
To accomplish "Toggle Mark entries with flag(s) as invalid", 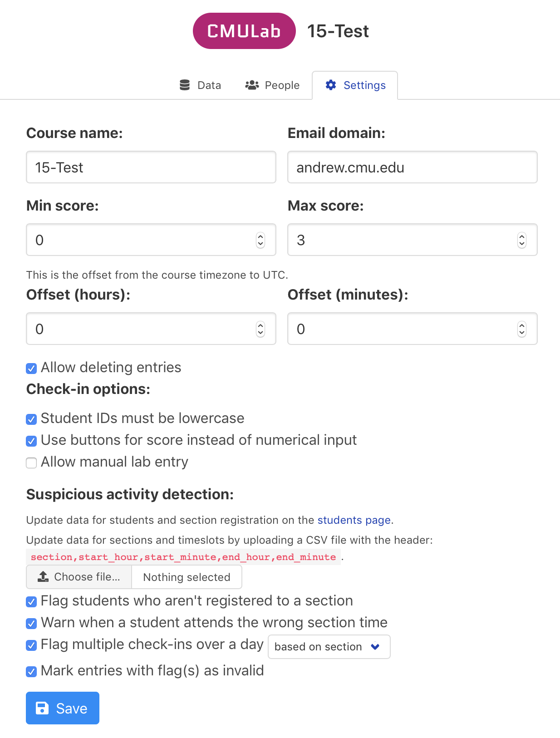I will tap(31, 671).
